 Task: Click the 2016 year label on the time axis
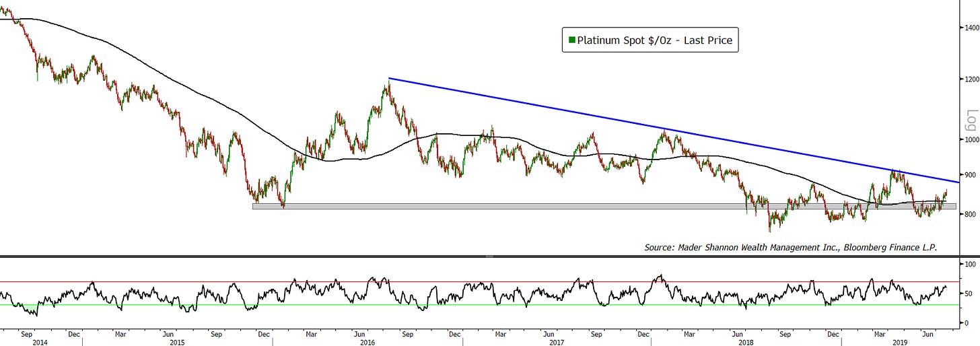(367, 342)
